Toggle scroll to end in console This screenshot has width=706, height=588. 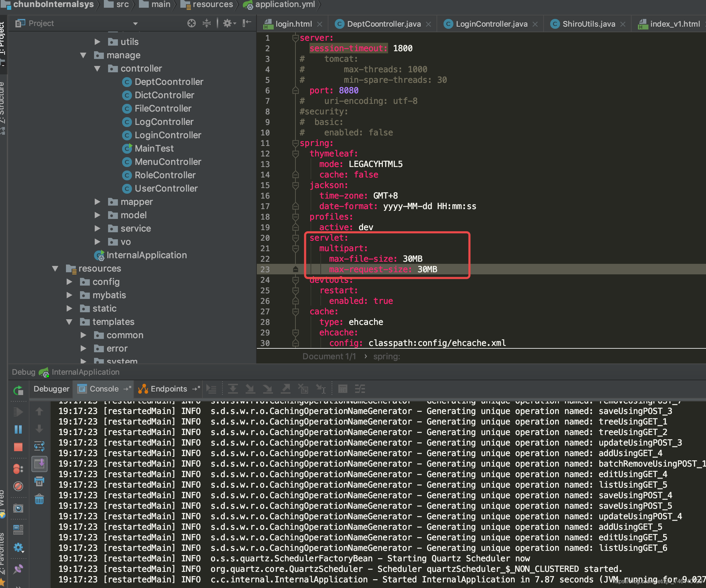(x=39, y=463)
